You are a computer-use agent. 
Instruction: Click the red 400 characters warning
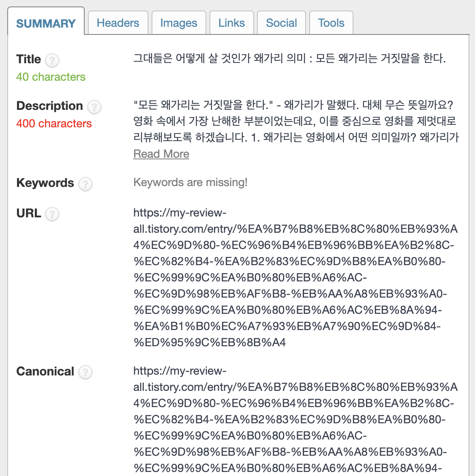point(53,124)
